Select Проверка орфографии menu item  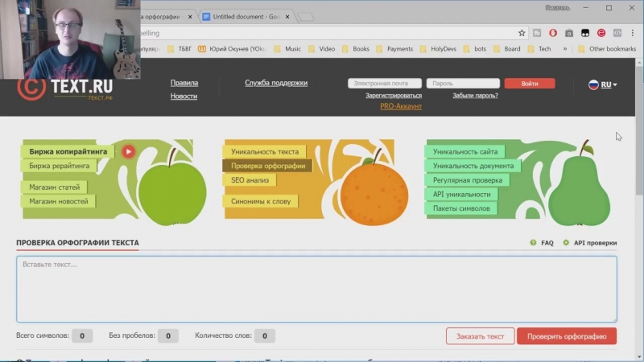point(268,166)
